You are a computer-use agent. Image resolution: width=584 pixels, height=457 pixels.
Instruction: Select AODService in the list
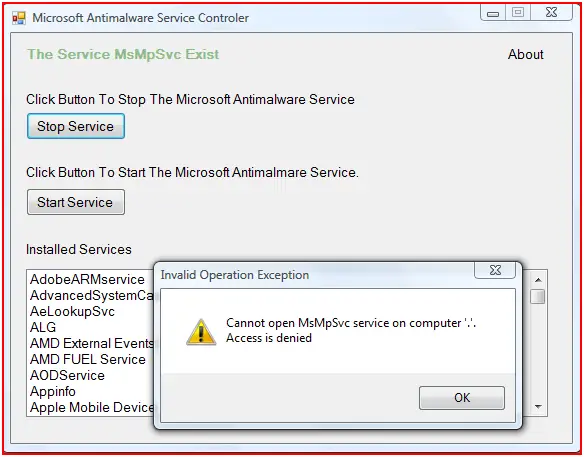(x=67, y=375)
